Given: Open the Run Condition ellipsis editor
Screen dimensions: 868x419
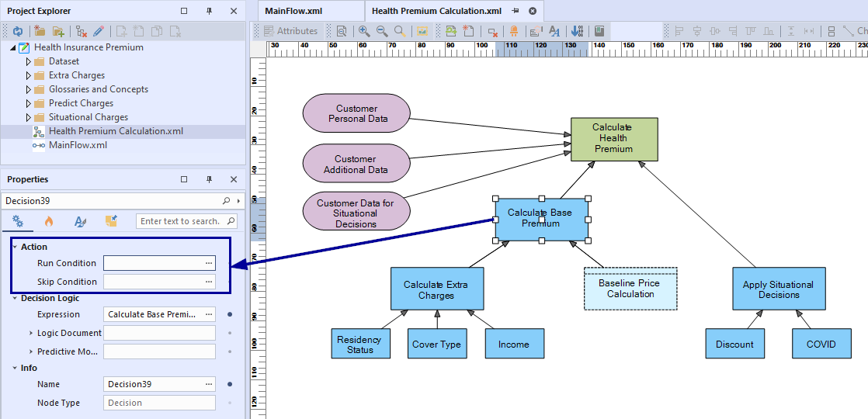Looking at the screenshot, I should (209, 264).
